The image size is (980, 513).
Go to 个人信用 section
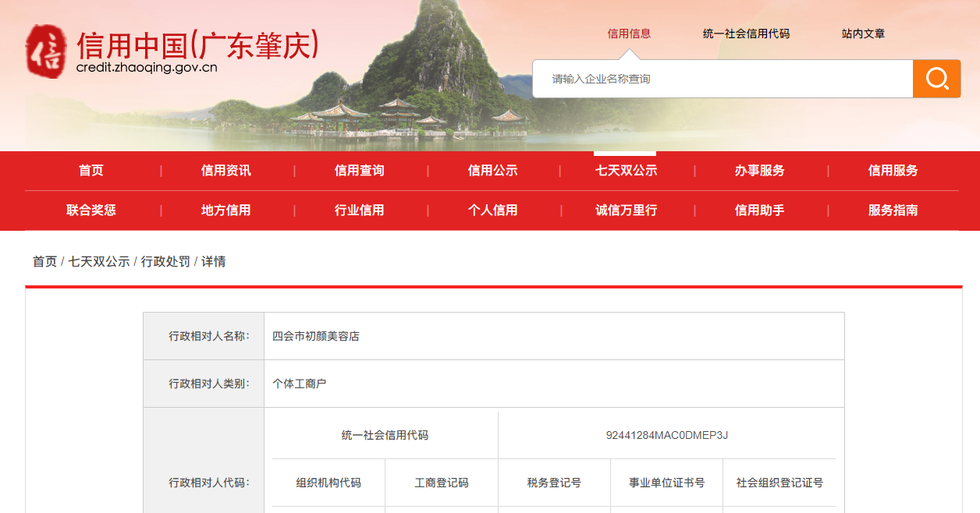492,211
